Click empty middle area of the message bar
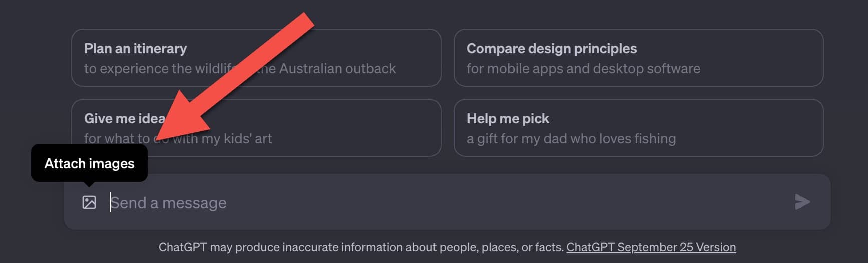868x263 pixels. [x=501, y=203]
